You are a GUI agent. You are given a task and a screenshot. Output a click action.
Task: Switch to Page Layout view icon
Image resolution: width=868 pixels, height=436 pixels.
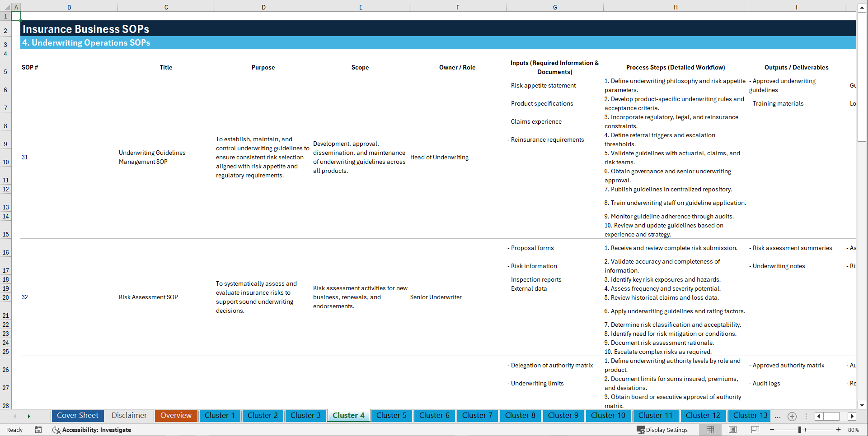[732, 430]
